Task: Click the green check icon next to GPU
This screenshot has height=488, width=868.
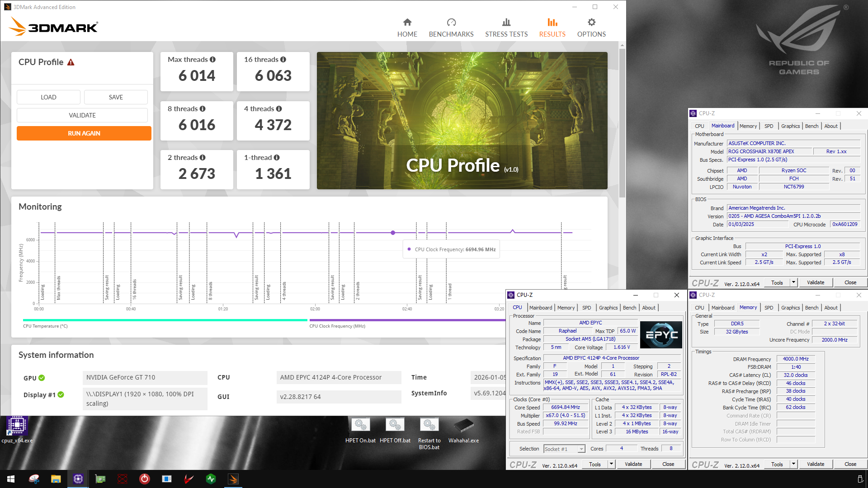Action: point(42,378)
